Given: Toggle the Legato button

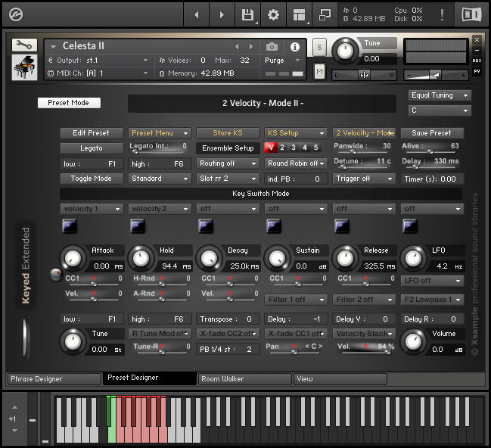Looking at the screenshot, I should [92, 148].
